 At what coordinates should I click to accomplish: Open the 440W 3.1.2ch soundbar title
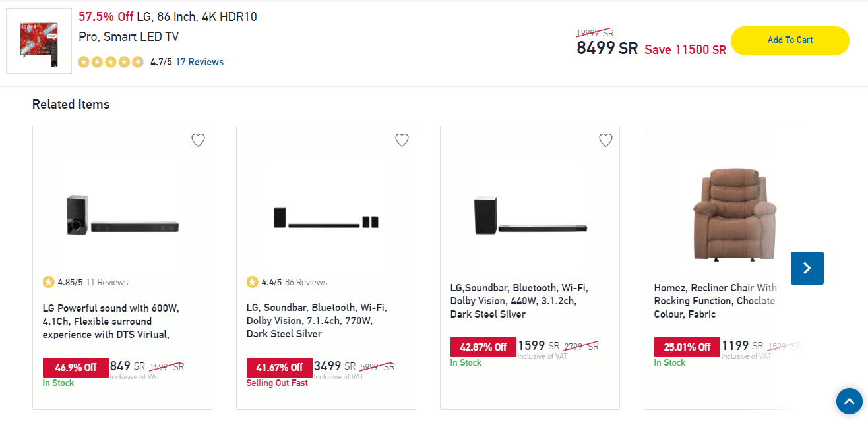(x=519, y=301)
